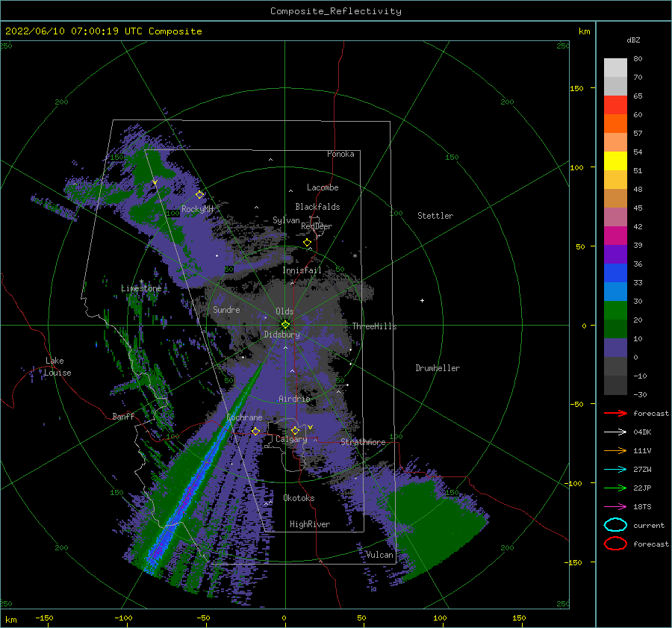672x628 pixels.
Task: Click the cyan 27ZW arrow icon
Action: tap(615, 470)
